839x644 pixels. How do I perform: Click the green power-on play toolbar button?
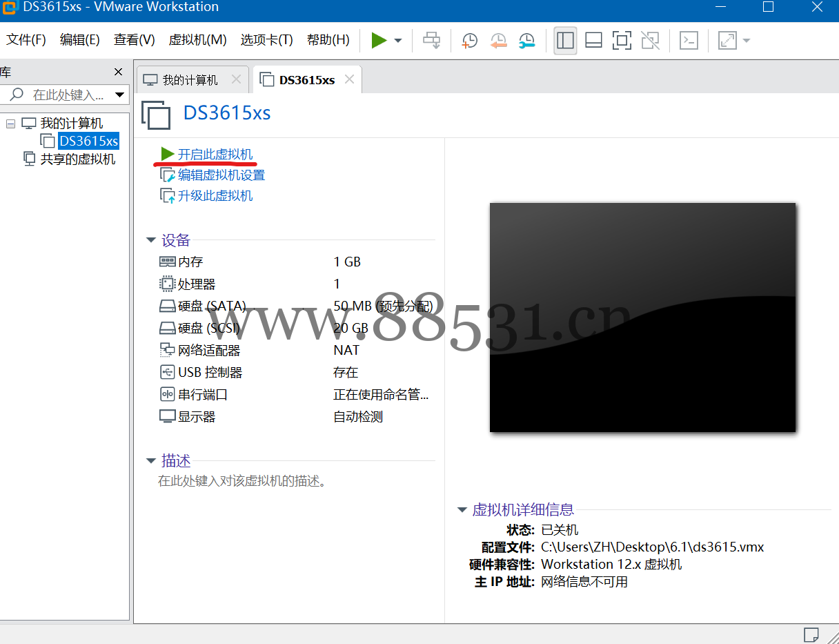point(379,40)
